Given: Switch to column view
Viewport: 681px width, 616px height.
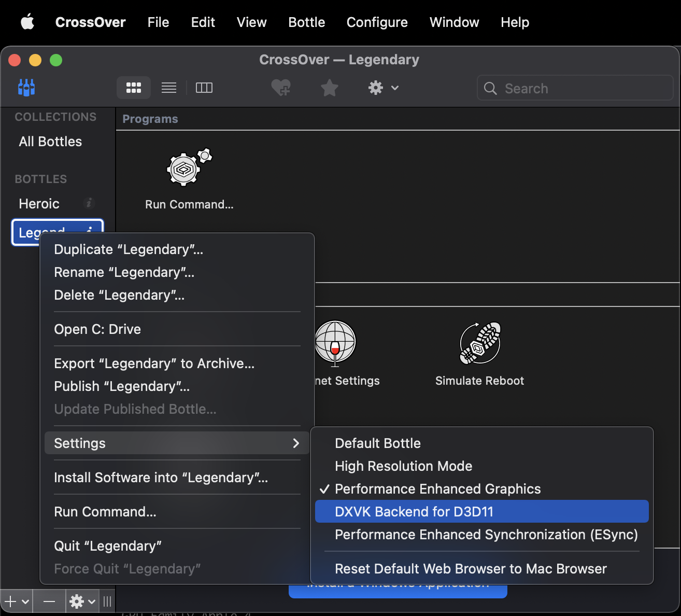Looking at the screenshot, I should 204,88.
